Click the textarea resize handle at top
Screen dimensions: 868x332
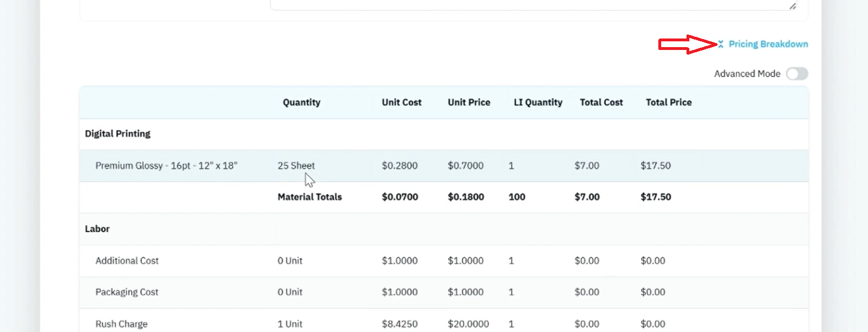pos(792,6)
